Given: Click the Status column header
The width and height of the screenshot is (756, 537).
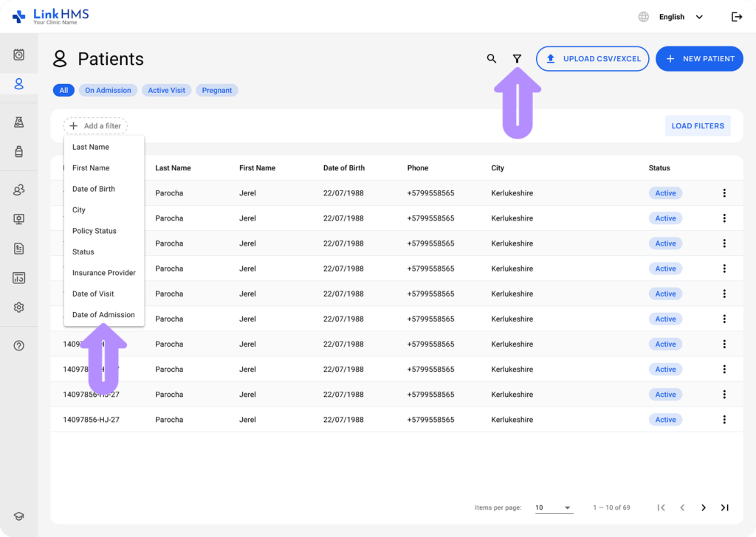Looking at the screenshot, I should click(x=659, y=168).
